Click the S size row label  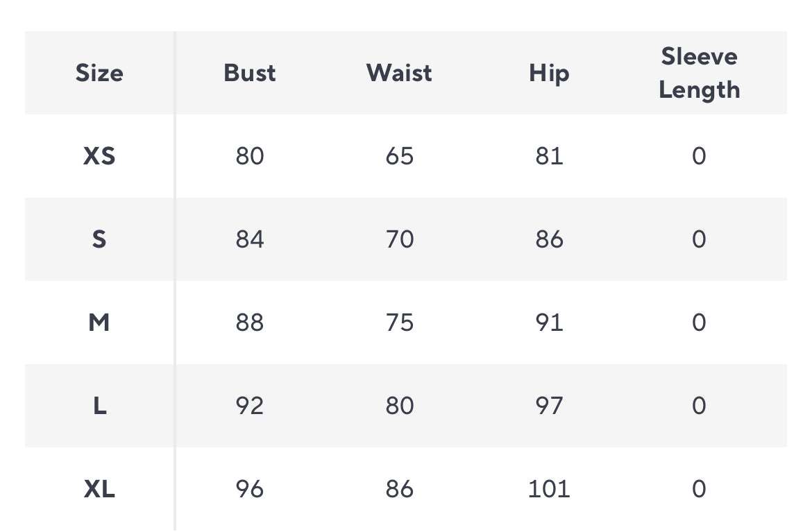(x=99, y=239)
